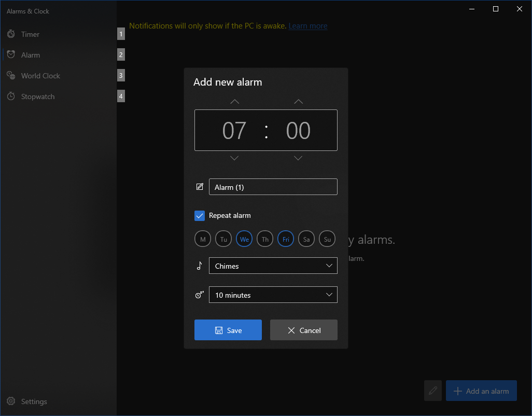Cancel adding the alarm
The width and height of the screenshot is (532, 416).
[304, 330]
